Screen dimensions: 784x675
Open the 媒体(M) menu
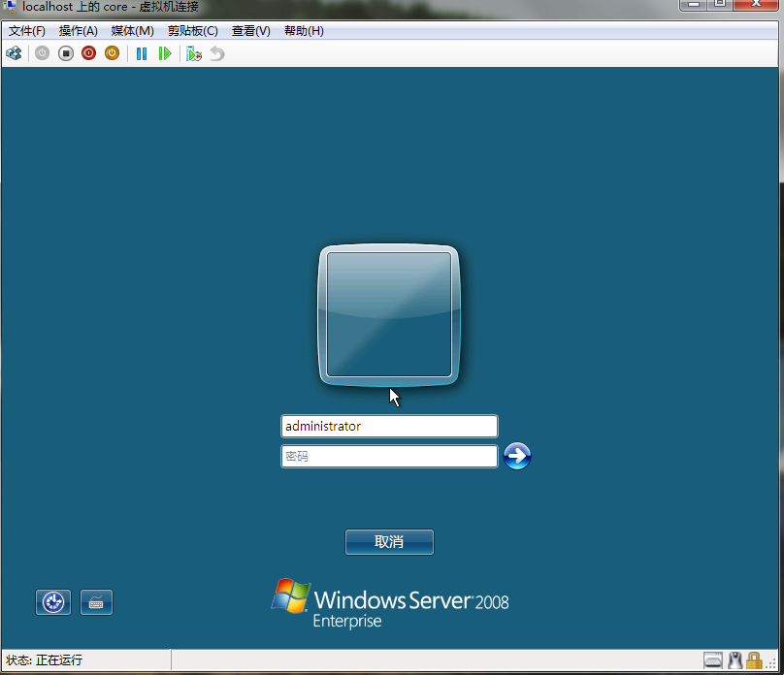pyautogui.click(x=133, y=31)
